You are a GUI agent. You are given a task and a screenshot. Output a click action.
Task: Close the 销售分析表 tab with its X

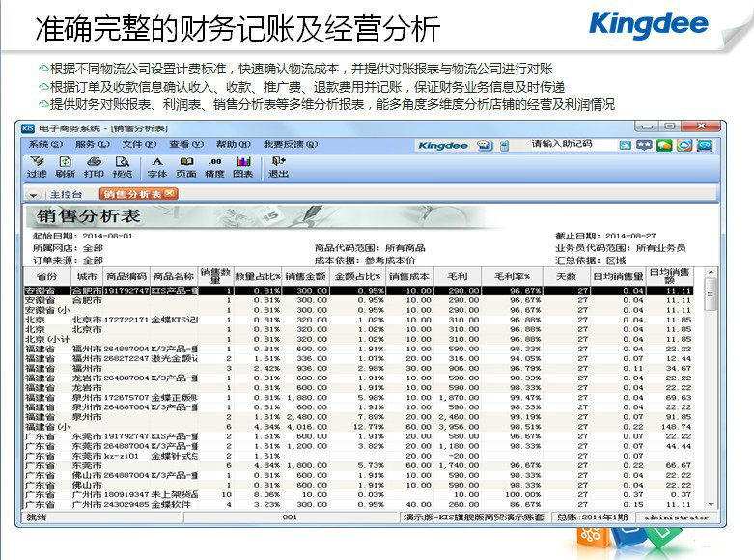169,193
